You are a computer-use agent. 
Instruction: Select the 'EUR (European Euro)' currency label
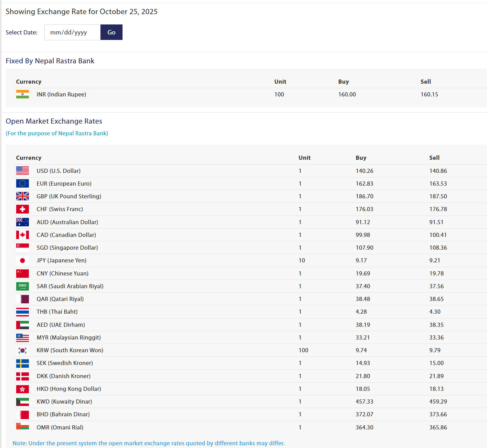tap(64, 184)
